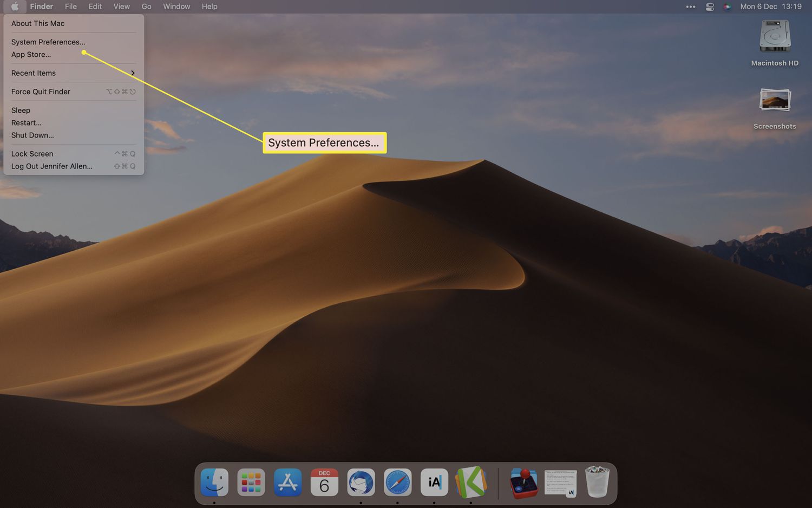Click the three-dots menu bar overflow
This screenshot has width=812, height=508.
[x=691, y=6]
